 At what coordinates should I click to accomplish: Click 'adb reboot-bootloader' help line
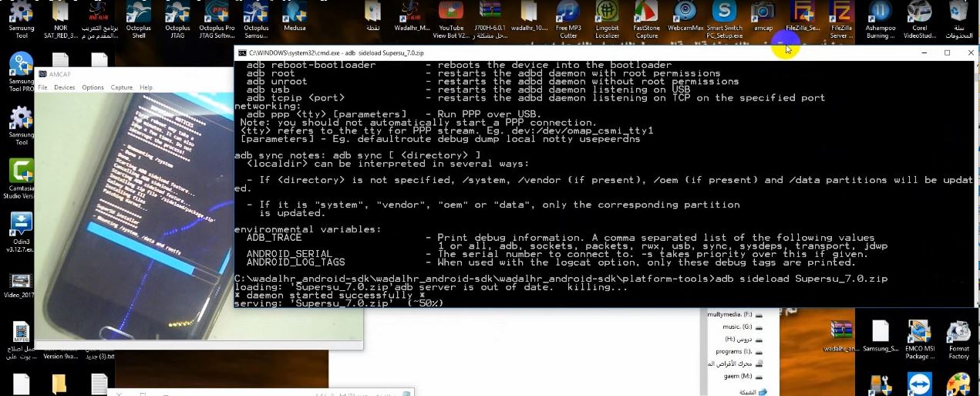point(459,65)
